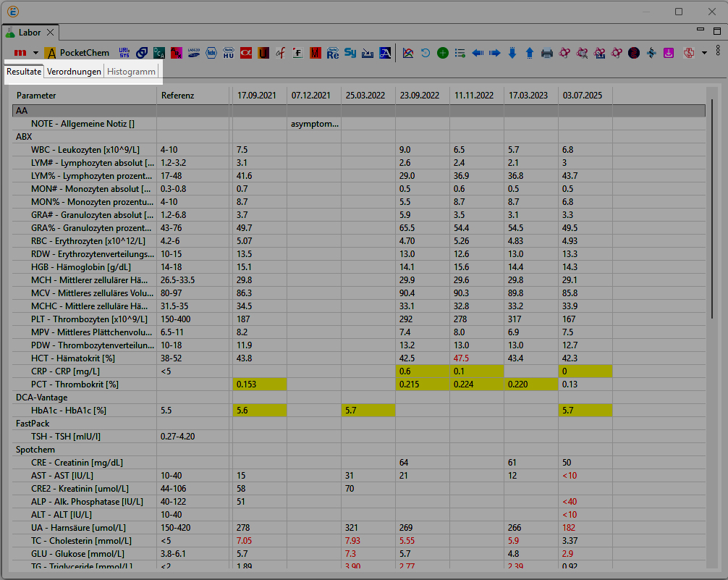Click the green add result icon
This screenshot has height=580, width=728.
click(443, 53)
